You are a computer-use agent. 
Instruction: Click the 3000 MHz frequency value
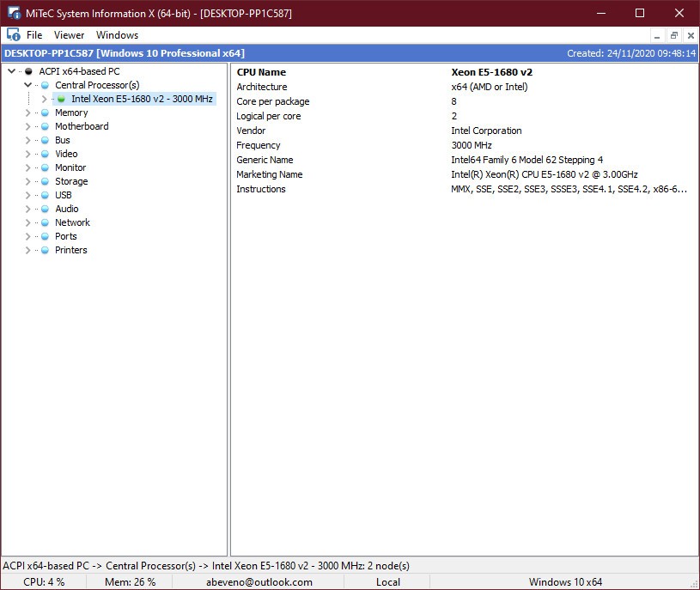(472, 145)
